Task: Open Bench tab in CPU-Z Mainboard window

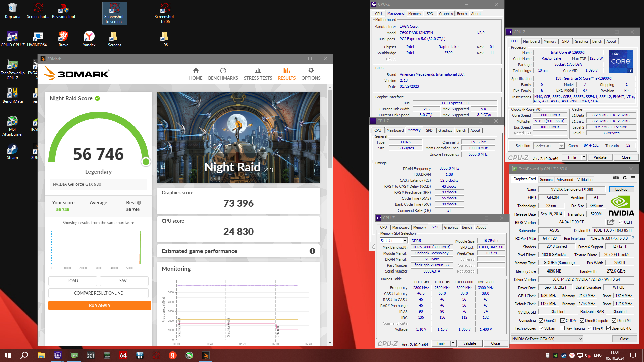Action: (462, 14)
